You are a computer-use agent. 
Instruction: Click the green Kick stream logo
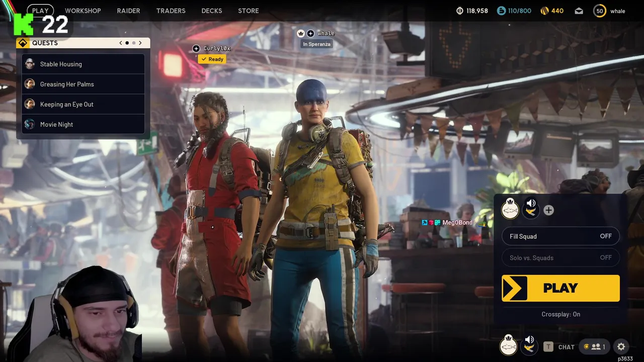pos(23,24)
